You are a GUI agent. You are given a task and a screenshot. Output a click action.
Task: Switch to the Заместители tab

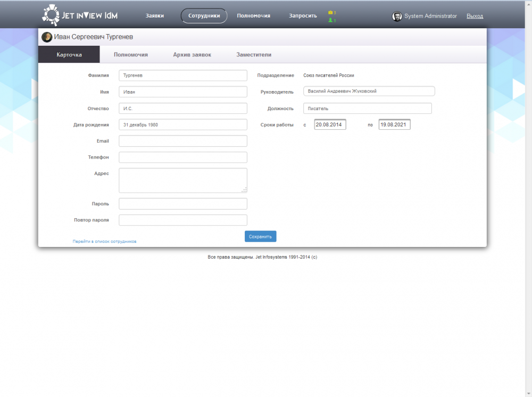[x=254, y=54]
